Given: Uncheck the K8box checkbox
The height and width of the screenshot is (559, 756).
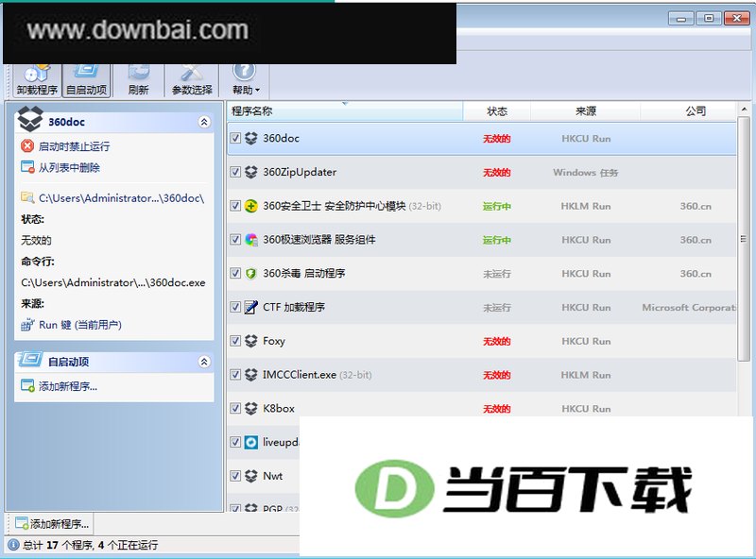Looking at the screenshot, I should coord(235,408).
